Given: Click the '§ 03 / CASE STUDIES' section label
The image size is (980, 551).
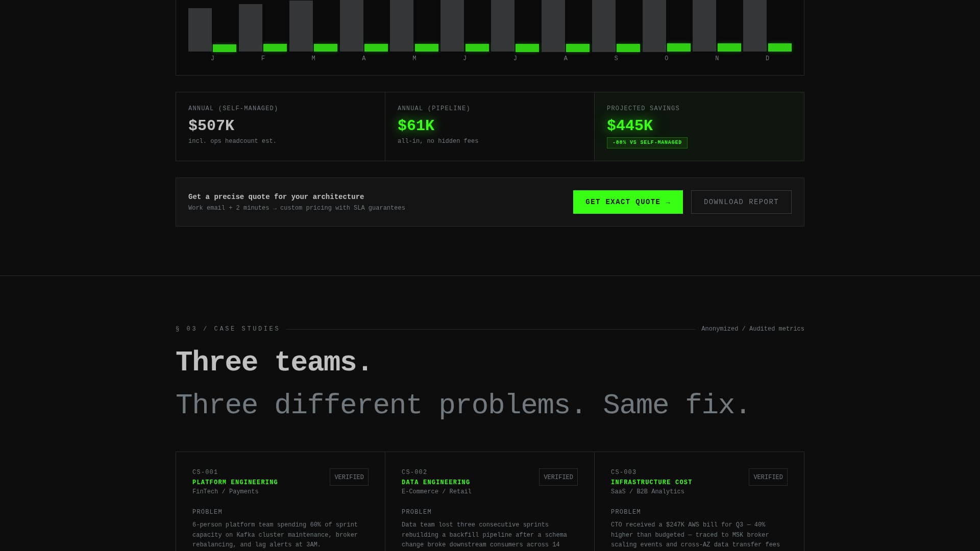Looking at the screenshot, I should coord(228,329).
